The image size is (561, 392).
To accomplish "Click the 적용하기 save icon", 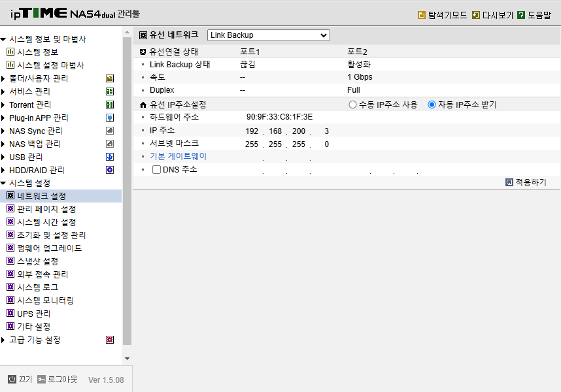I will (x=509, y=182).
